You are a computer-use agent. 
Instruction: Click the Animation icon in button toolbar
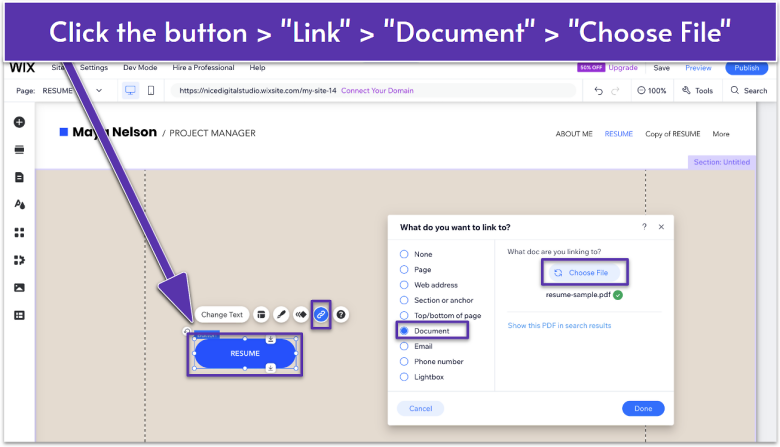[x=300, y=314]
